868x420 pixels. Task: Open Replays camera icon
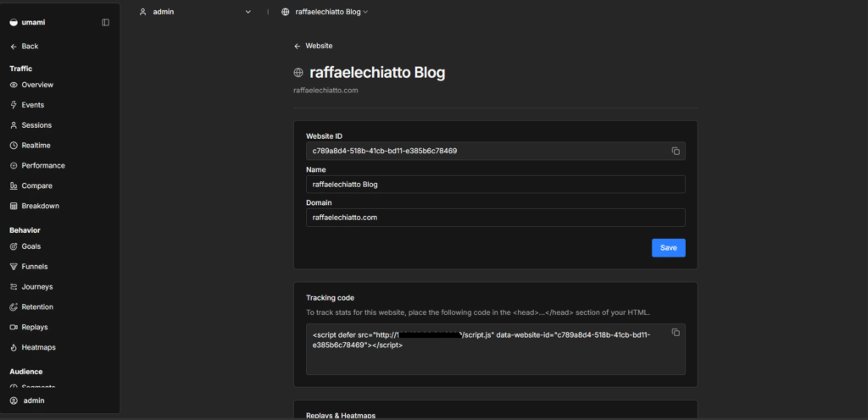(14, 327)
